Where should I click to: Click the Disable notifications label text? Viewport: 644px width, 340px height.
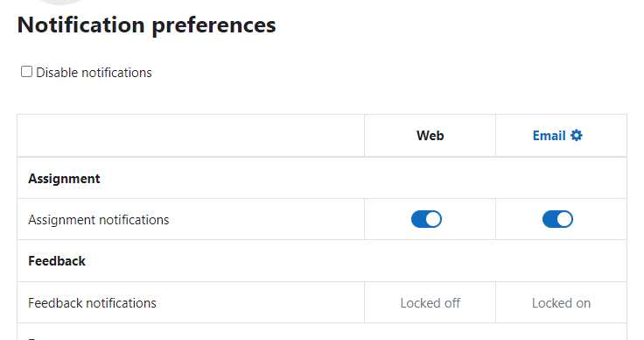click(x=94, y=73)
